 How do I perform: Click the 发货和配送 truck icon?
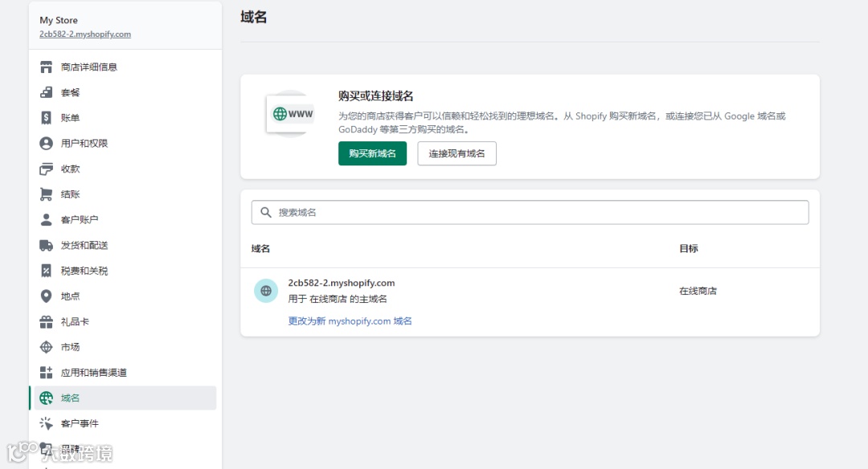pos(47,245)
